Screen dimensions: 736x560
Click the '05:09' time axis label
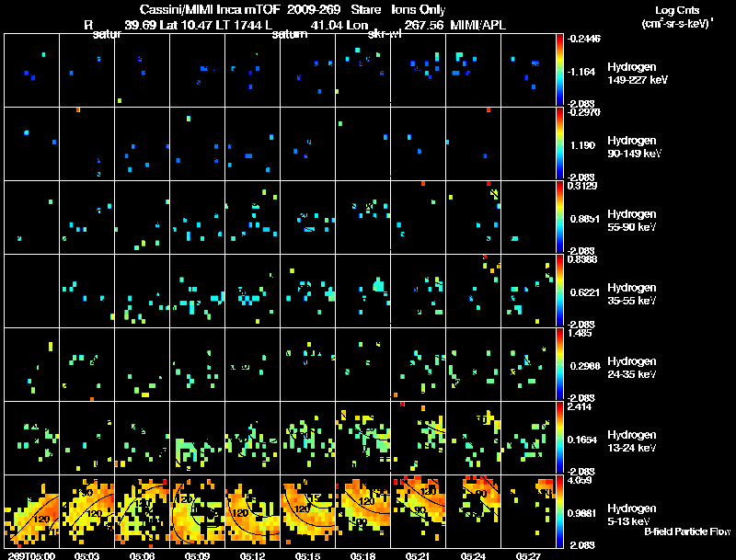click(x=197, y=556)
